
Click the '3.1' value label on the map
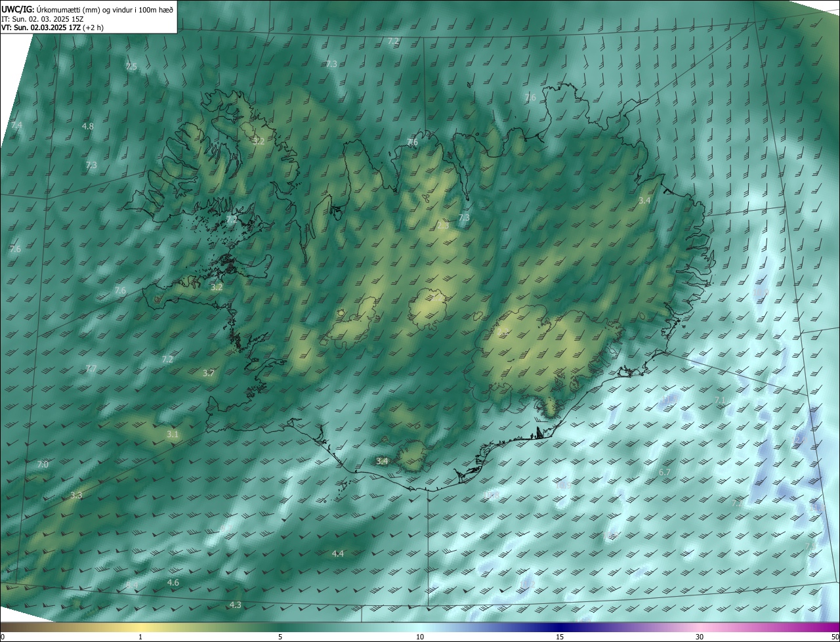pyautogui.click(x=172, y=435)
